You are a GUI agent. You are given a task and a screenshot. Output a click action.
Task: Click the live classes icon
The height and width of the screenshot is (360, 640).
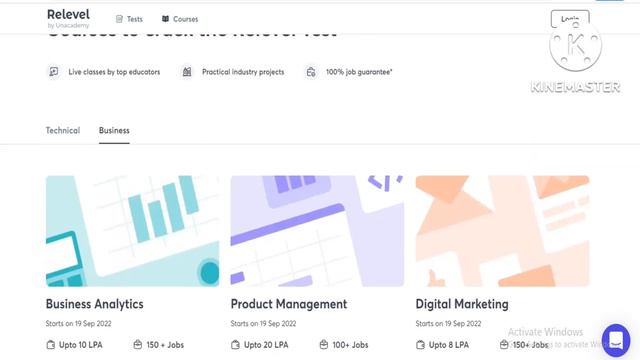coord(53,72)
